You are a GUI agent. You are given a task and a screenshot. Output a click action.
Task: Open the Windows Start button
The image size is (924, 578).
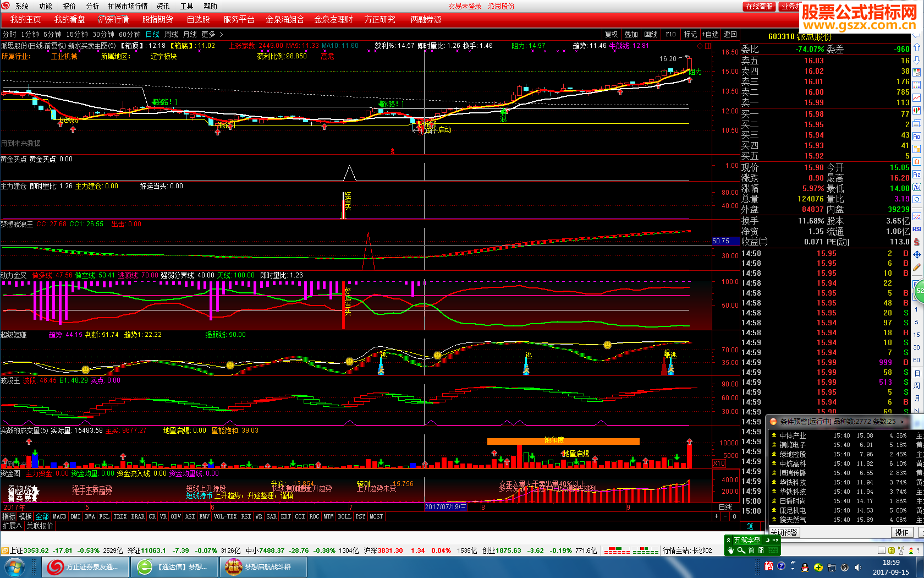click(x=14, y=566)
